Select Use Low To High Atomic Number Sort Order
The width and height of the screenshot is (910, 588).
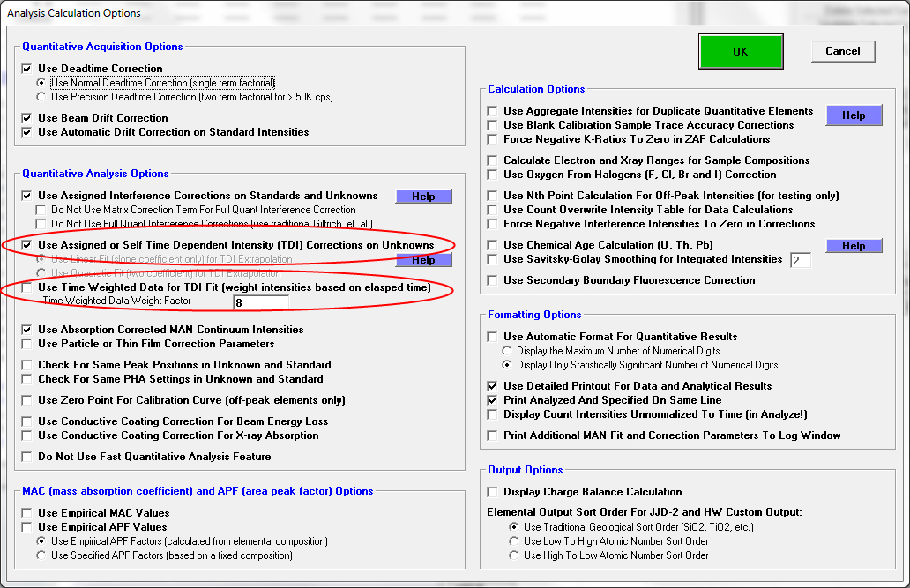514,541
